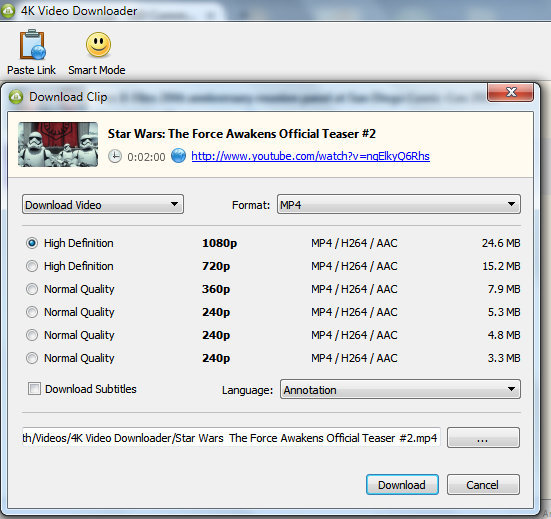Click the 3.3 MB file size text
The image size is (551, 519).
pos(504,358)
